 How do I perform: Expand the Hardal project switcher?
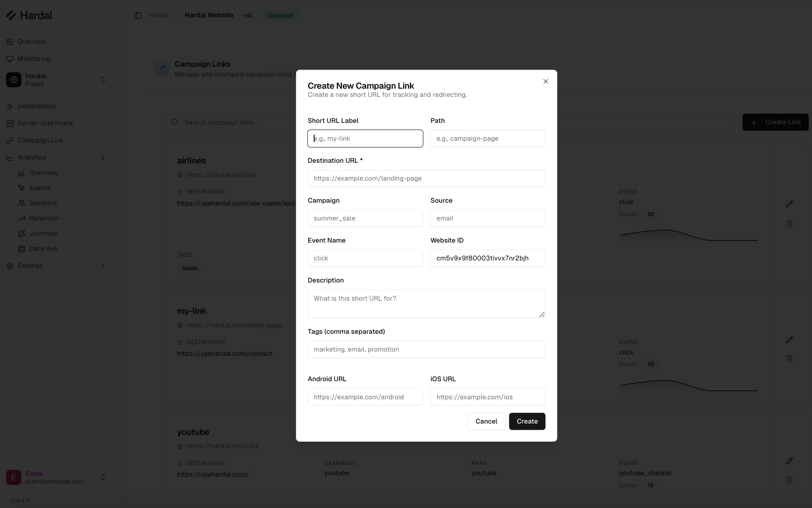103,80
